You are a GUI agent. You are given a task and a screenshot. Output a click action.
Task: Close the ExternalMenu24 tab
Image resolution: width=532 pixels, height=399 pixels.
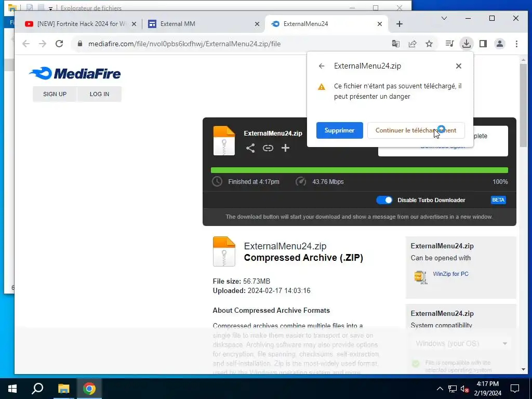[380, 24]
